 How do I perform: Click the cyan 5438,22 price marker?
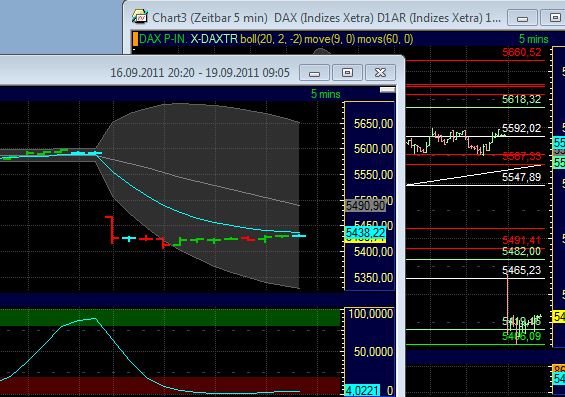[365, 233]
